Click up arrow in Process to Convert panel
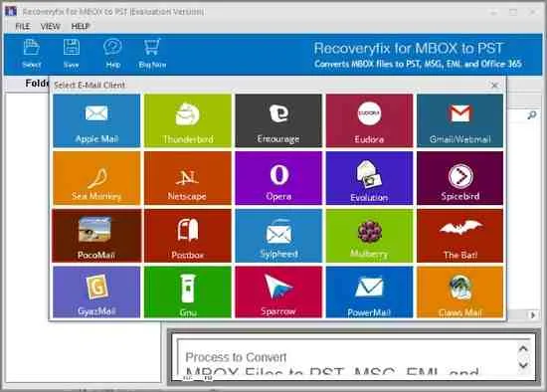This screenshot has width=547, height=392. (x=523, y=348)
